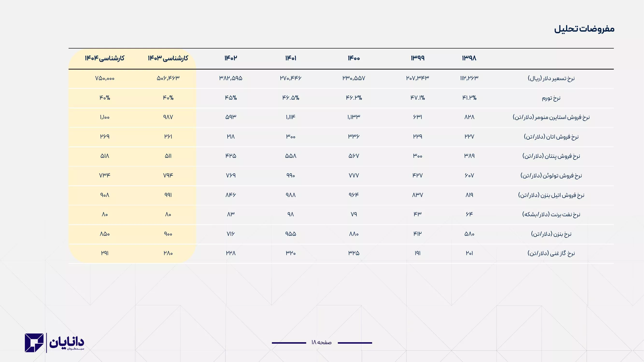Click Brent oil ۸۰ under کارشناسی ۱۴۰۳

coord(168,214)
